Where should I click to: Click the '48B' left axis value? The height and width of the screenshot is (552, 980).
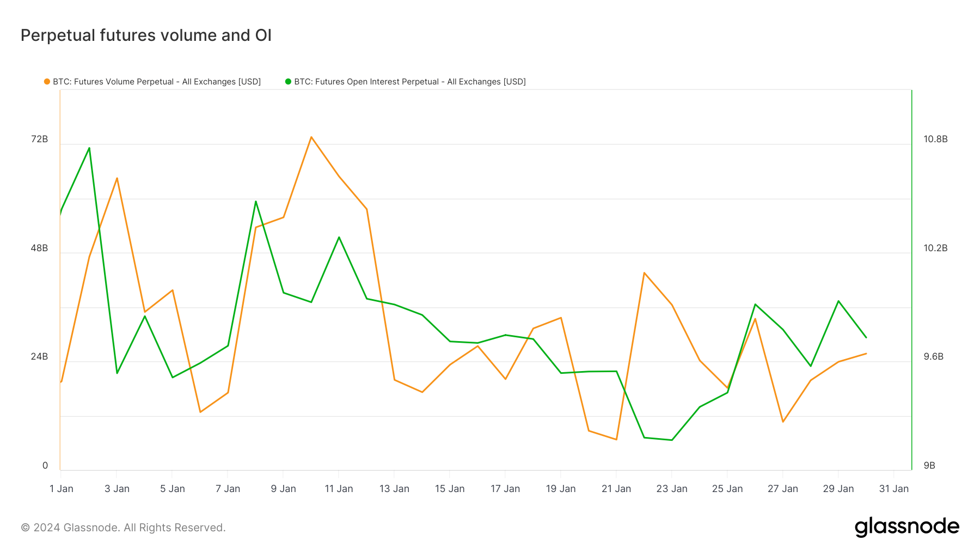pos(39,248)
